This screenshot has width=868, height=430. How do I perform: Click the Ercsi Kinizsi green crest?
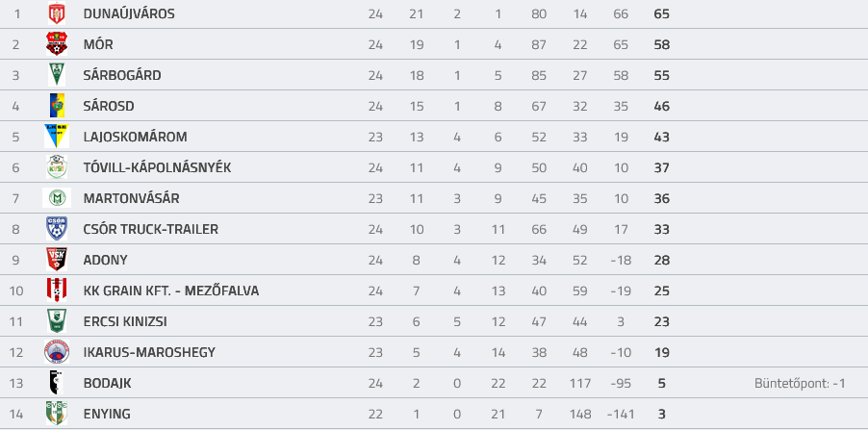(57, 321)
